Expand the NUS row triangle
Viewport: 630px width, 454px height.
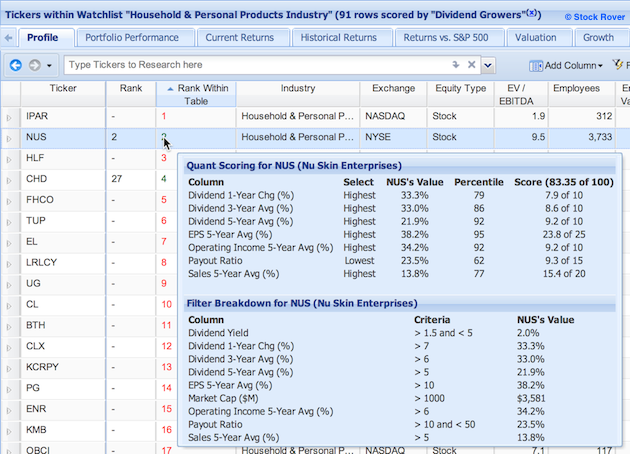[9, 139]
